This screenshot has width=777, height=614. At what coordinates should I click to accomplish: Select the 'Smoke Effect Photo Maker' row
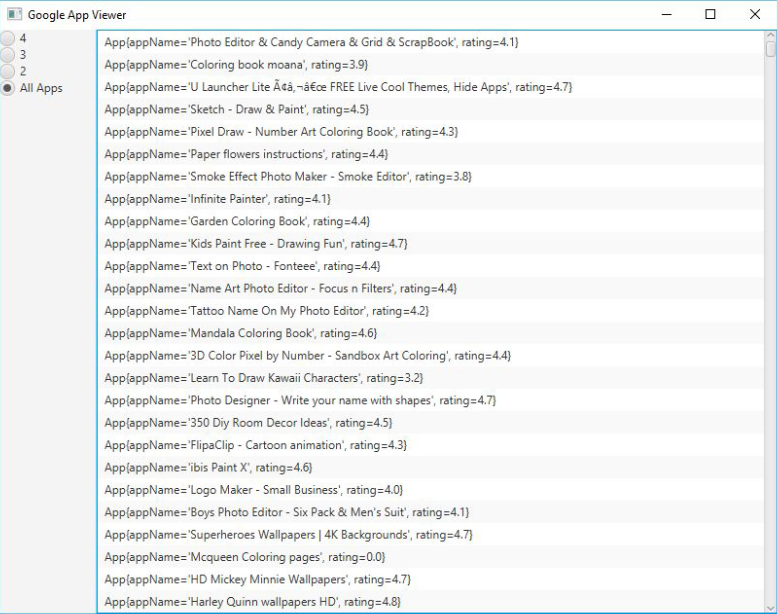[x=431, y=176]
